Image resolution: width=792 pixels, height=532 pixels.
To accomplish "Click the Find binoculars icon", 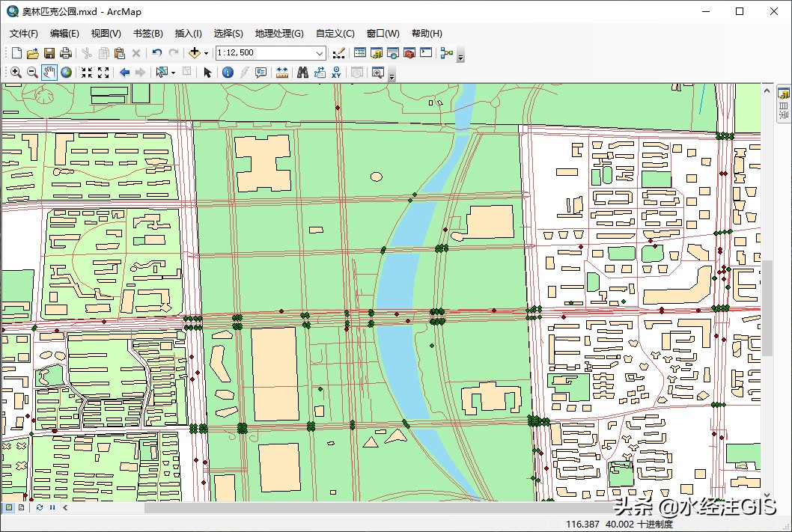I will (302, 73).
